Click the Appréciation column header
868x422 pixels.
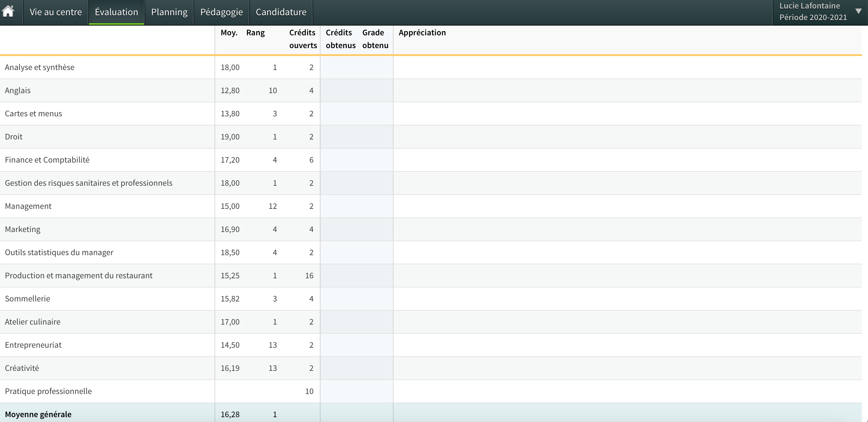tap(422, 33)
